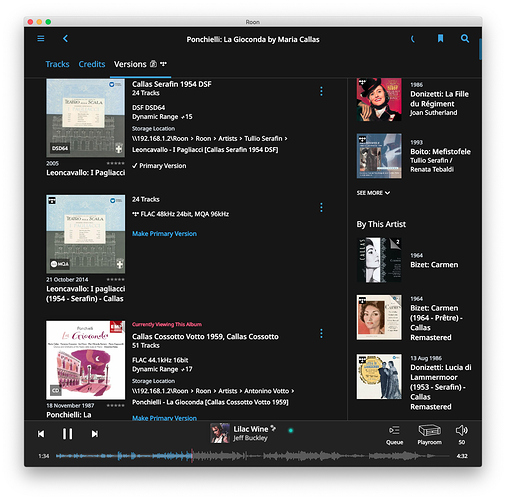Open the Lucia di Lammermoor cover

pyautogui.click(x=379, y=377)
